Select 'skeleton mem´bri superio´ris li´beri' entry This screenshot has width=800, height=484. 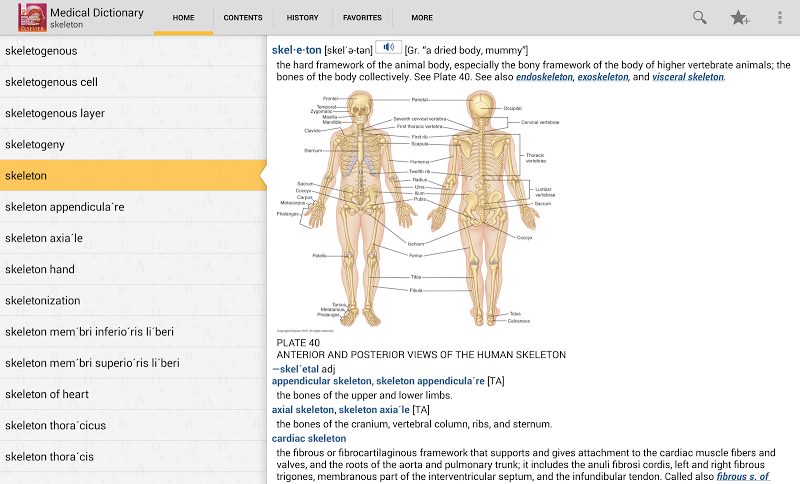133,363
